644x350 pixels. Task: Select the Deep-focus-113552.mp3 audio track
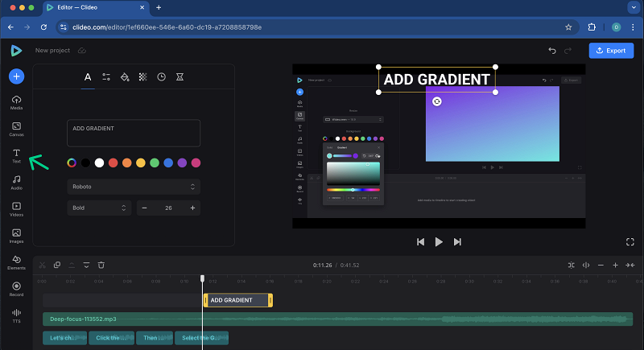[x=337, y=319]
